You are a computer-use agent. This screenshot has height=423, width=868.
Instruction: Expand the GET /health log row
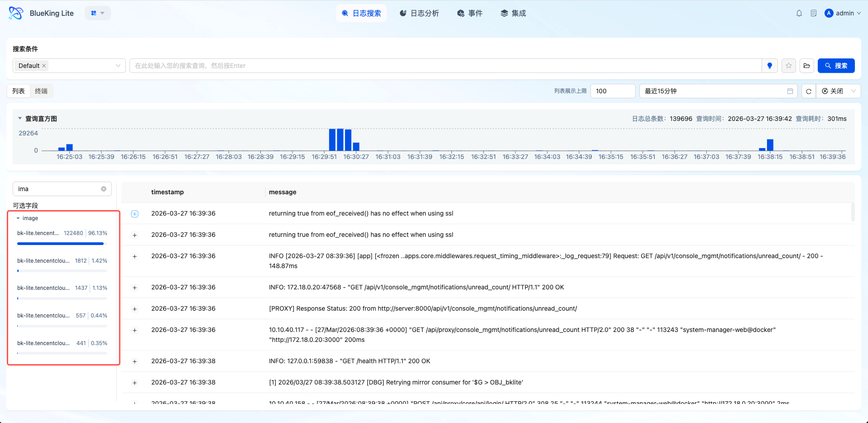[x=134, y=361]
